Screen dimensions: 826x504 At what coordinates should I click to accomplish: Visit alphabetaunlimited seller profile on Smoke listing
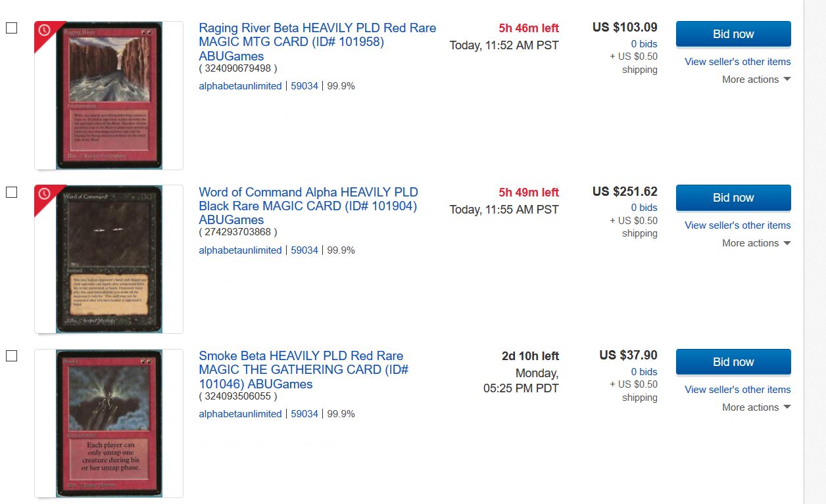point(240,414)
